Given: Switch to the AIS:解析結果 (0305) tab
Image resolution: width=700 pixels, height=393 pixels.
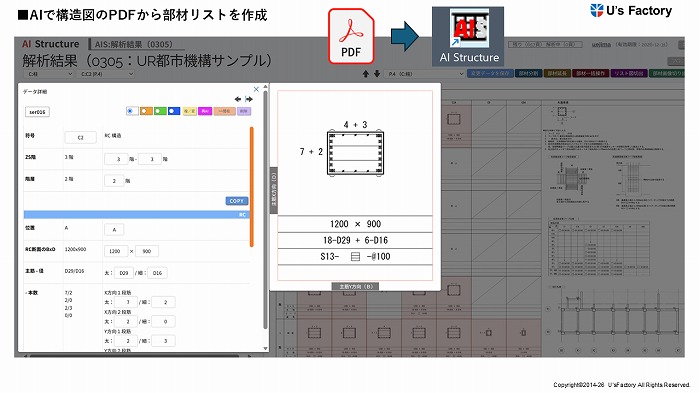Looking at the screenshot, I should click(x=133, y=44).
